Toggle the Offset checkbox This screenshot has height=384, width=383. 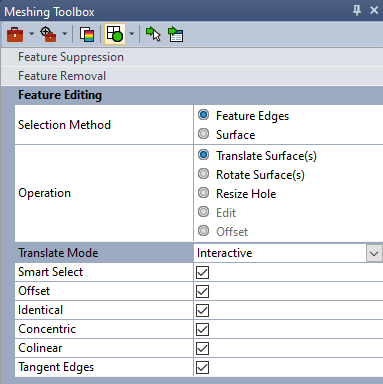pos(202,291)
